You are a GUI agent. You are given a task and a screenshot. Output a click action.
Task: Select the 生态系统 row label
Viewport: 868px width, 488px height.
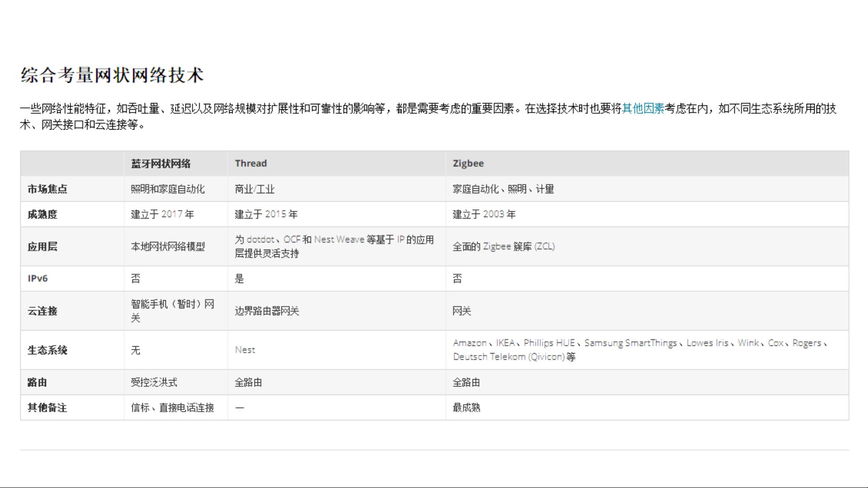coord(47,350)
